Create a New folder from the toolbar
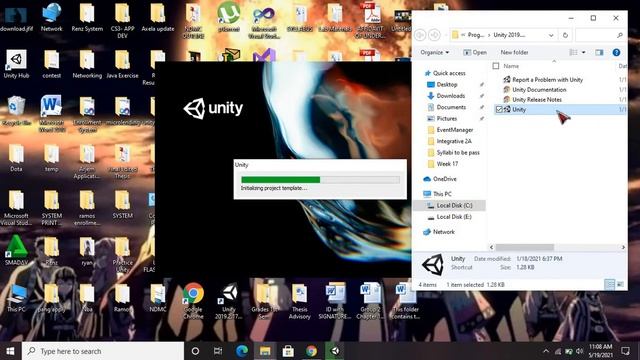640x360 pixels. click(x=514, y=52)
